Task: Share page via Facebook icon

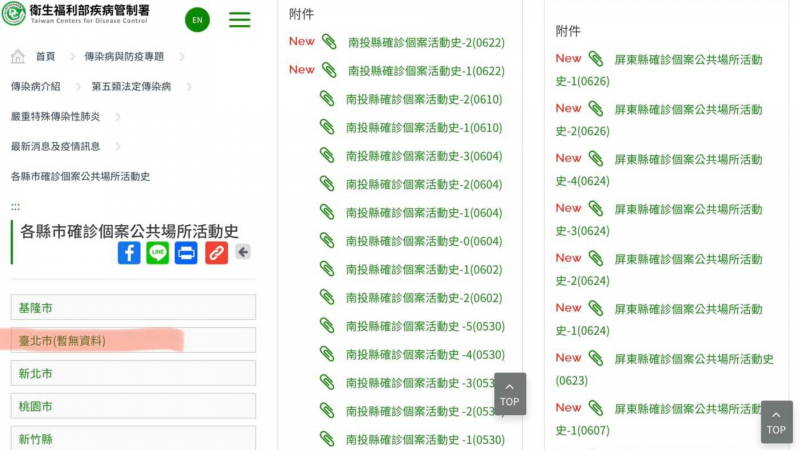Action: pyautogui.click(x=129, y=253)
